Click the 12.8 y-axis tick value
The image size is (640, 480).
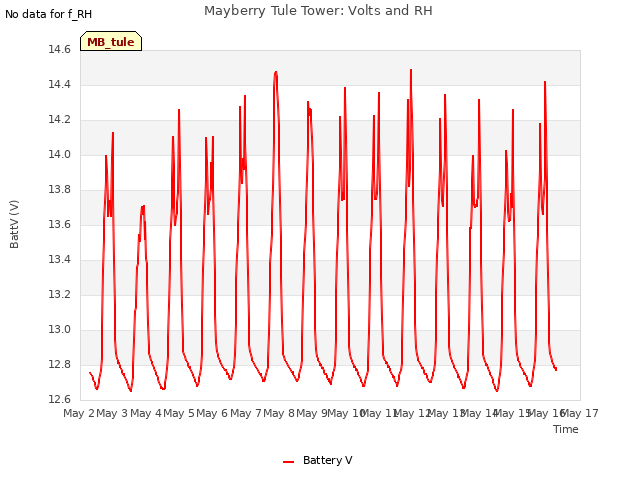point(59,364)
